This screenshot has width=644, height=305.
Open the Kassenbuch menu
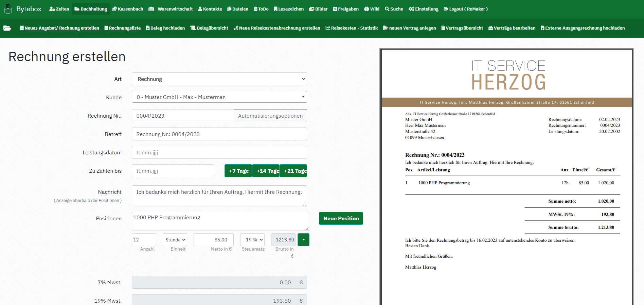[128, 9]
